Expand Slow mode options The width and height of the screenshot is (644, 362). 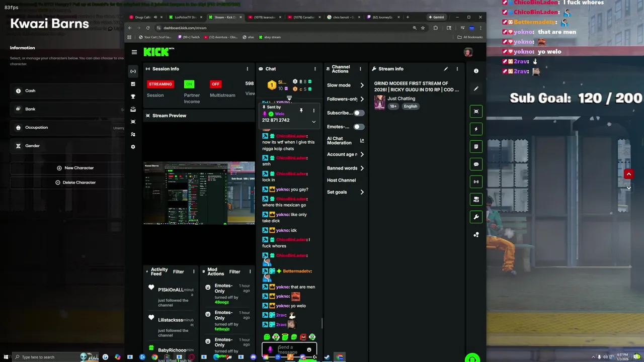coord(362,85)
